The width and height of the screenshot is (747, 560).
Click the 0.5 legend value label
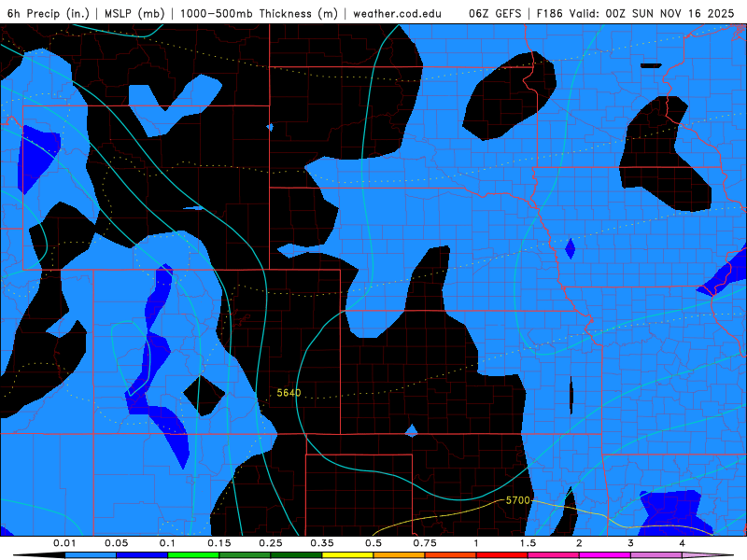(x=373, y=543)
